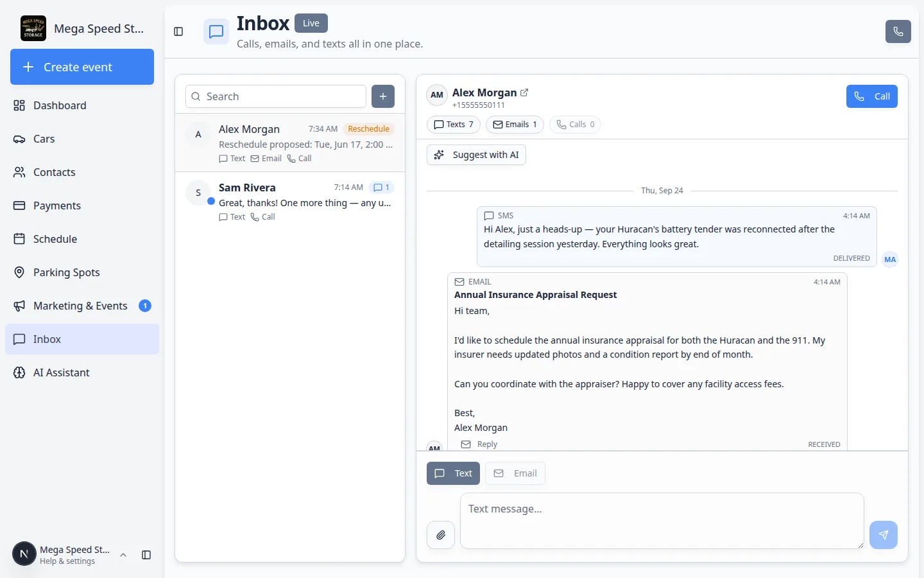Click the N user avatar at bottom
Screen dimensions: 924x578
[x=24, y=554]
